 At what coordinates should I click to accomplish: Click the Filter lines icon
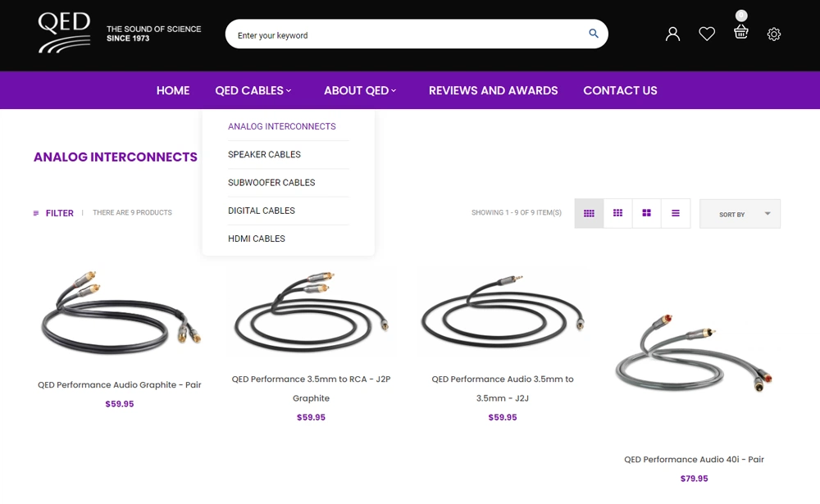pyautogui.click(x=36, y=213)
